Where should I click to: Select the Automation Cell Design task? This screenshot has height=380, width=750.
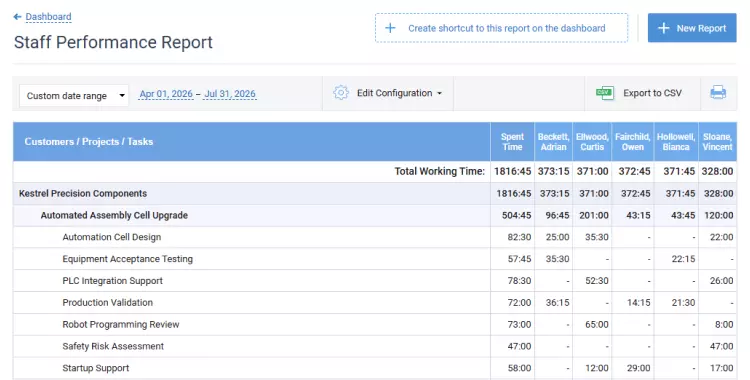click(111, 237)
